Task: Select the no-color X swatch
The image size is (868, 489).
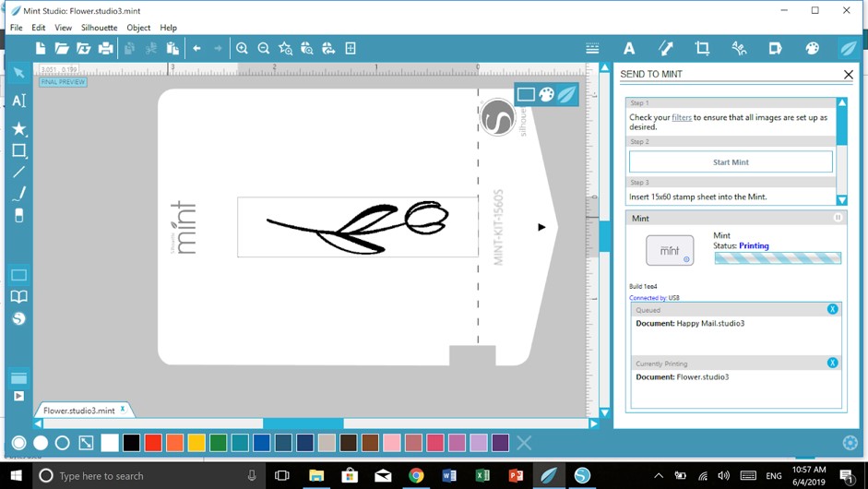Action: coord(524,443)
